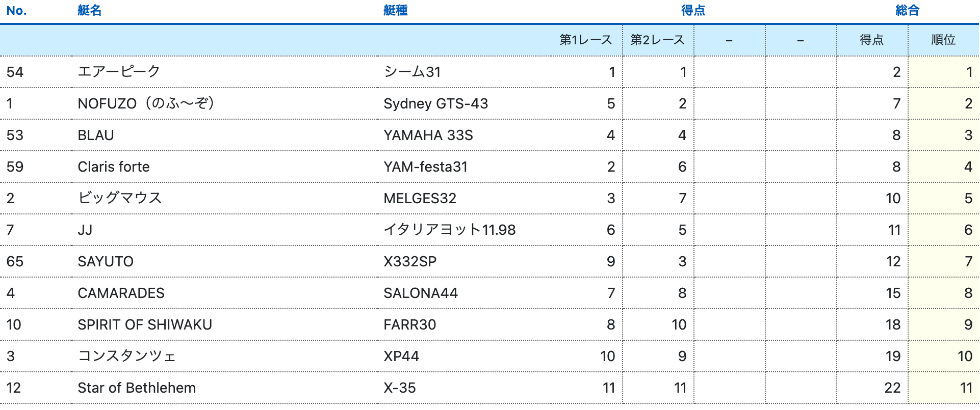This screenshot has width=980, height=410.
Task: Select the ビッグマウス boat name
Action: click(120, 198)
